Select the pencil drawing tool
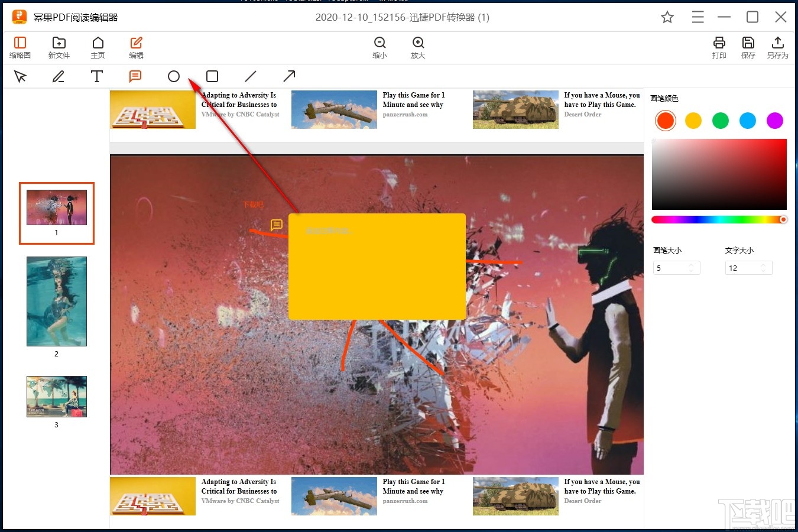Screen dimensions: 798x532 (x=59, y=76)
